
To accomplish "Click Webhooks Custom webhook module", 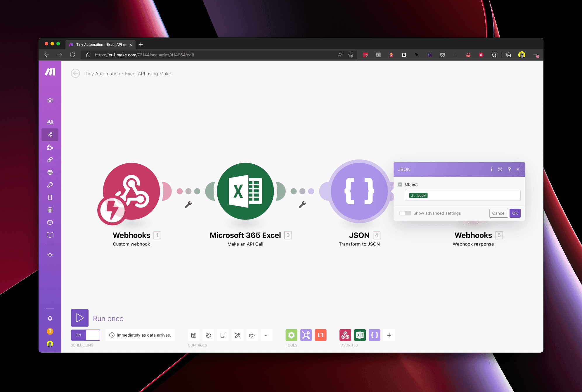I will pyautogui.click(x=131, y=191).
